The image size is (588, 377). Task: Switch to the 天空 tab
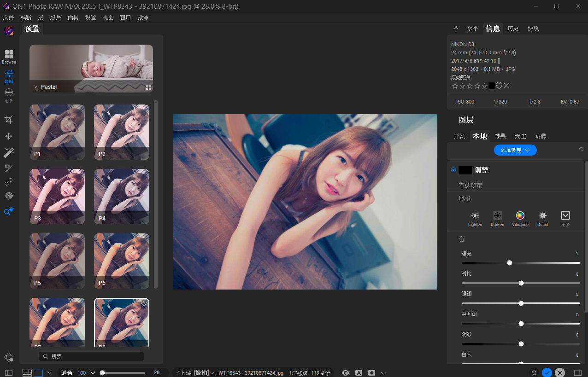point(520,136)
